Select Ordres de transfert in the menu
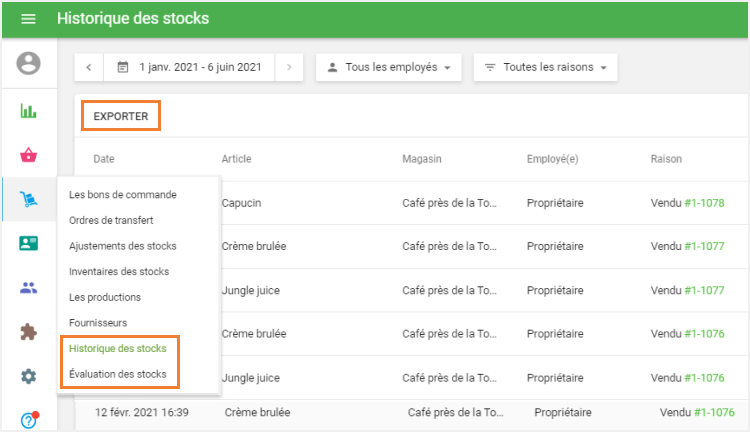This screenshot has height=432, width=750. coord(111,220)
